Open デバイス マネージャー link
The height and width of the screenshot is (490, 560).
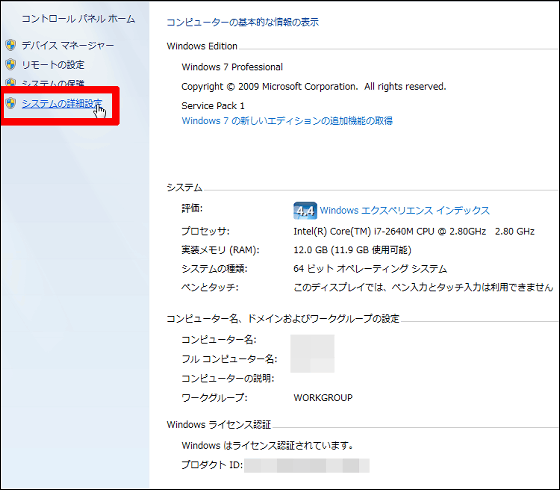pos(68,45)
